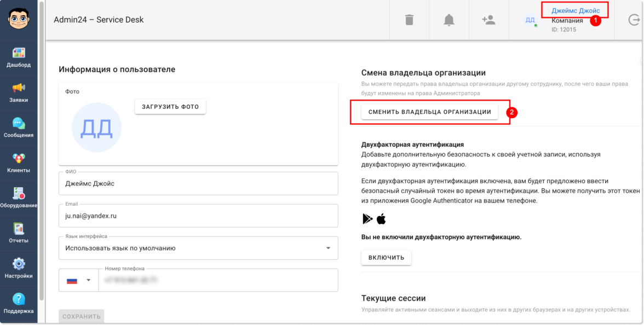644x325 pixels.
Task: Click the Admin24 – Service Desk title
Action: pos(99,20)
